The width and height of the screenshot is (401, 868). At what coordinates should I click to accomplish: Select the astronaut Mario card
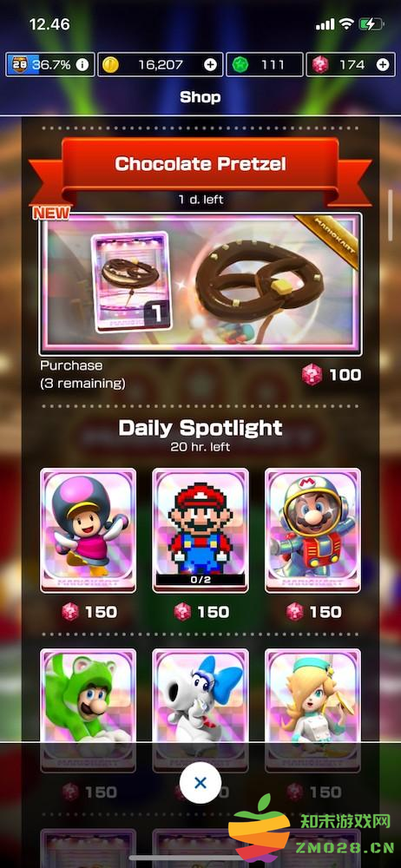tap(313, 530)
